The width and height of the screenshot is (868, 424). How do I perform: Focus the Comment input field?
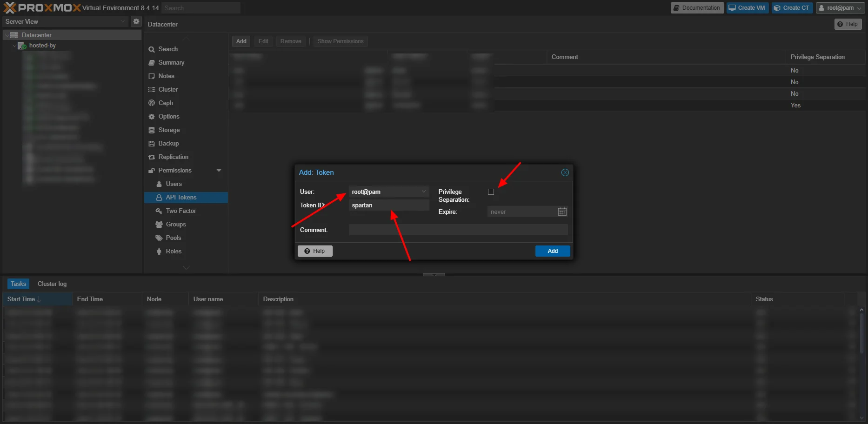pyautogui.click(x=458, y=230)
